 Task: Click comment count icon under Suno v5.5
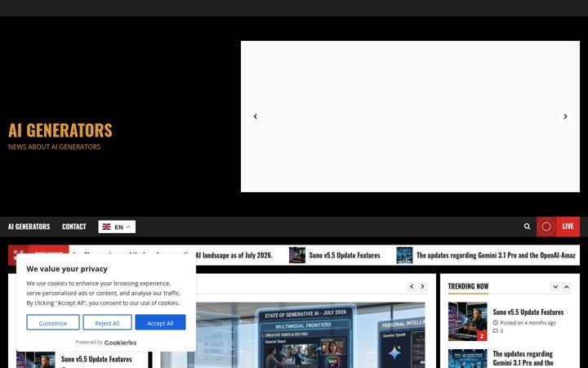(x=496, y=331)
